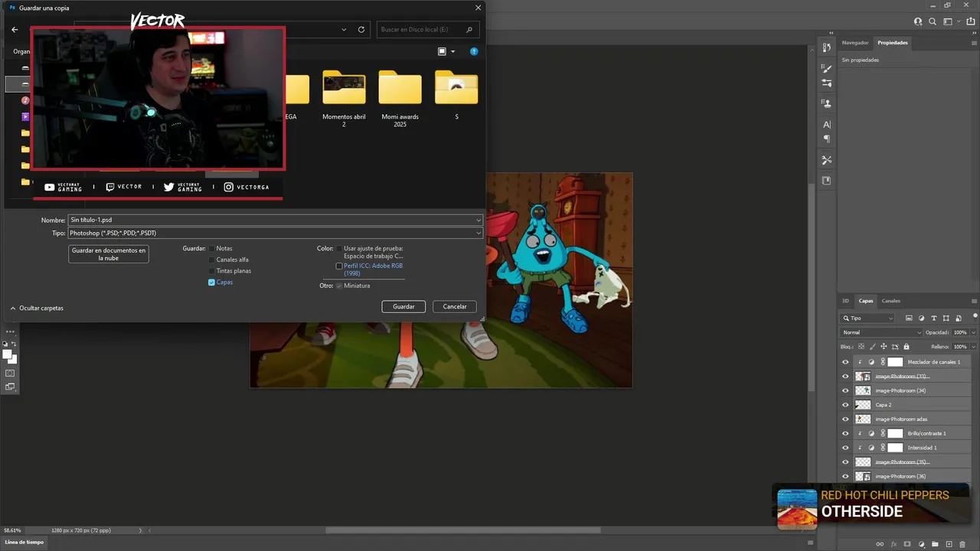This screenshot has width=980, height=551.
Task: Collapse folders with Ocultar carpetas
Action: (37, 308)
